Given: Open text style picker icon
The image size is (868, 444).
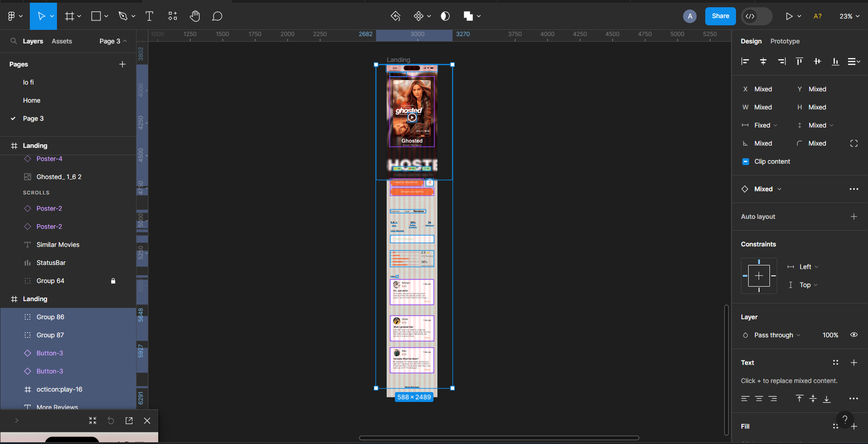Looking at the screenshot, I should [x=835, y=363].
